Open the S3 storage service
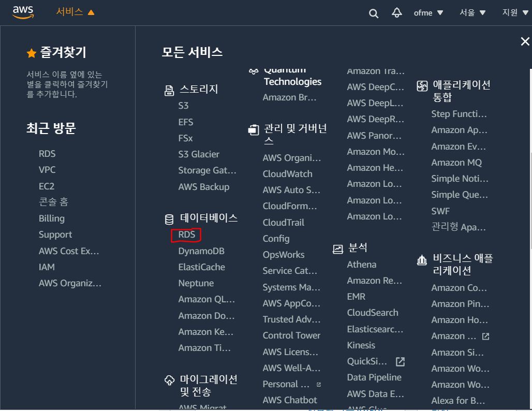Viewport: 532px width, 411px height. (183, 106)
